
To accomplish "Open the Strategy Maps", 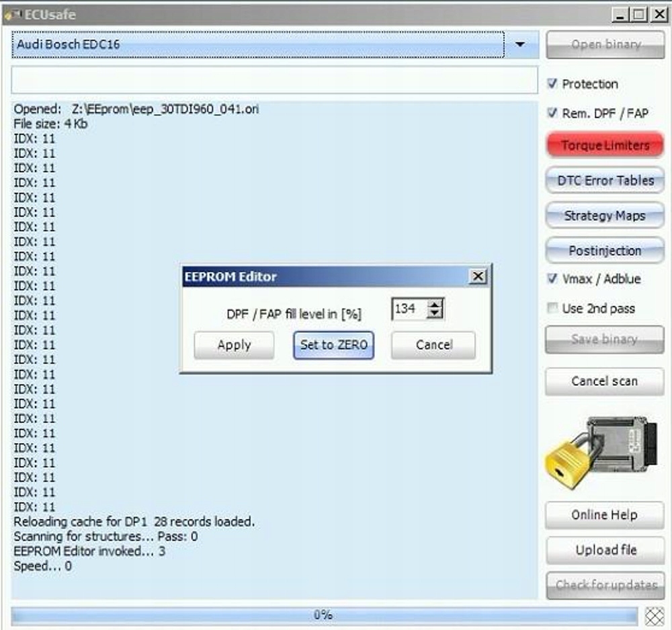I will [603, 215].
